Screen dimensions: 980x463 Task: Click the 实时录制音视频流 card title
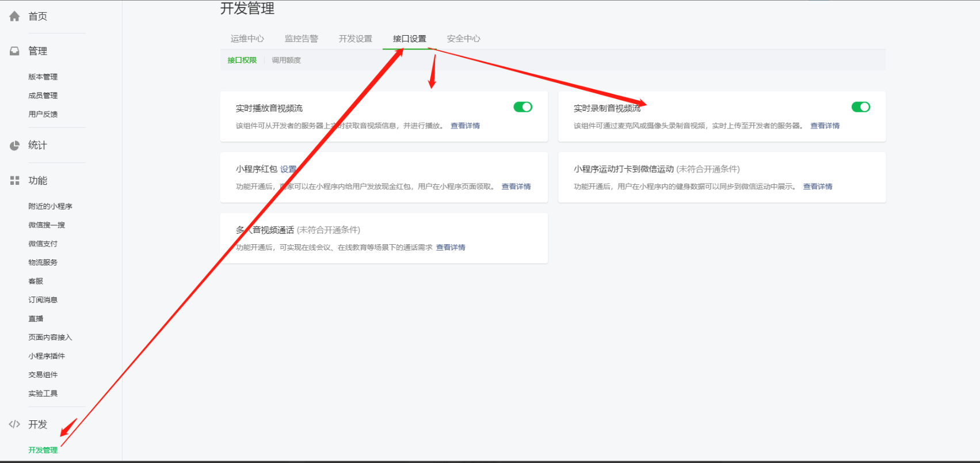pyautogui.click(x=607, y=108)
